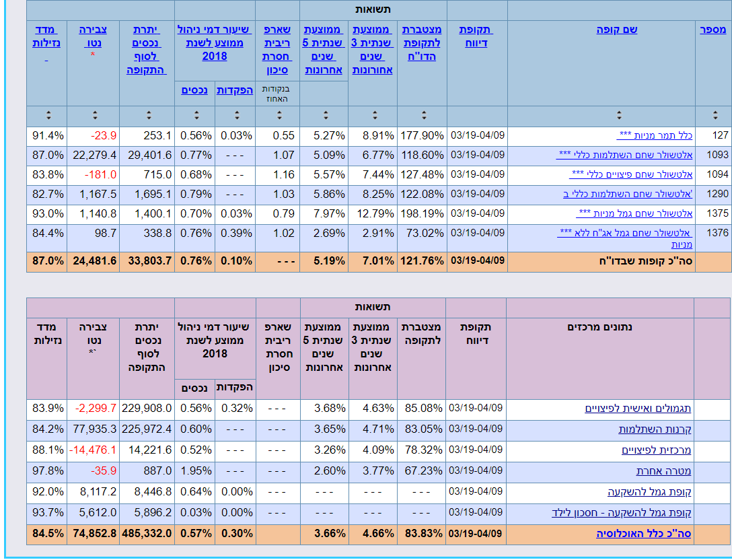Click the 29,401.6 assets balance cell
This screenshot has width=732, height=560.
[147, 155]
